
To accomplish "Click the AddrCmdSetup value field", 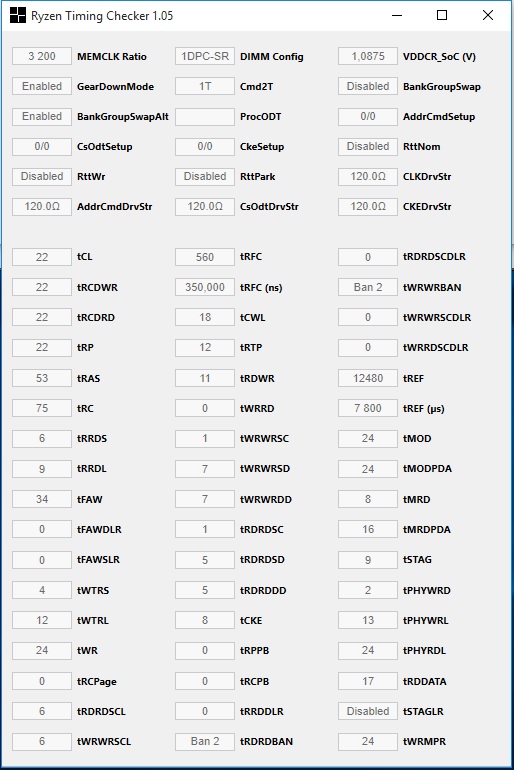I will click(368, 116).
